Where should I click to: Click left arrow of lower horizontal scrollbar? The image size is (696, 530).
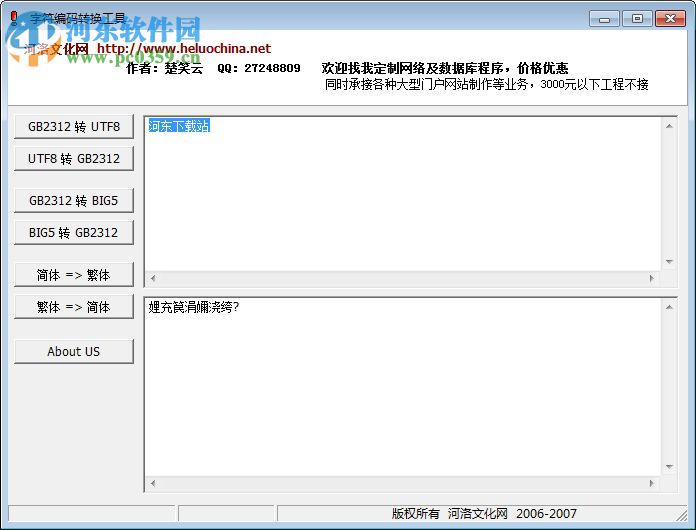[x=153, y=483]
